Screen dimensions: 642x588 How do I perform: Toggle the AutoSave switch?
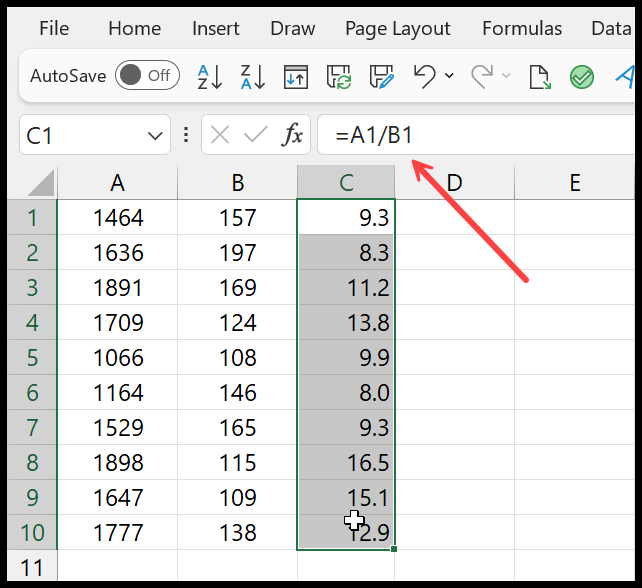(147, 75)
